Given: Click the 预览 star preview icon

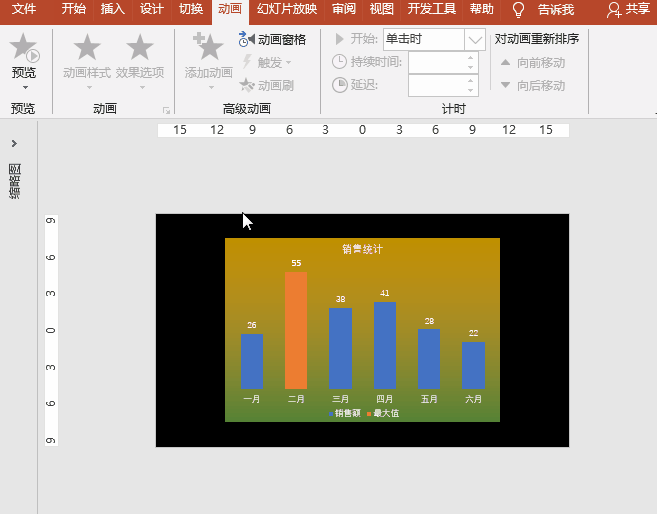Looking at the screenshot, I should tap(24, 47).
